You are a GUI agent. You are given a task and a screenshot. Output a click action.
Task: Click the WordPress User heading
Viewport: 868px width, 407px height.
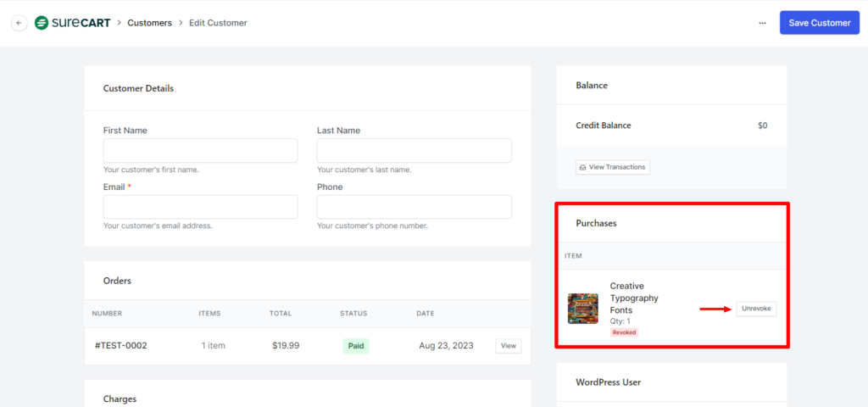609,382
